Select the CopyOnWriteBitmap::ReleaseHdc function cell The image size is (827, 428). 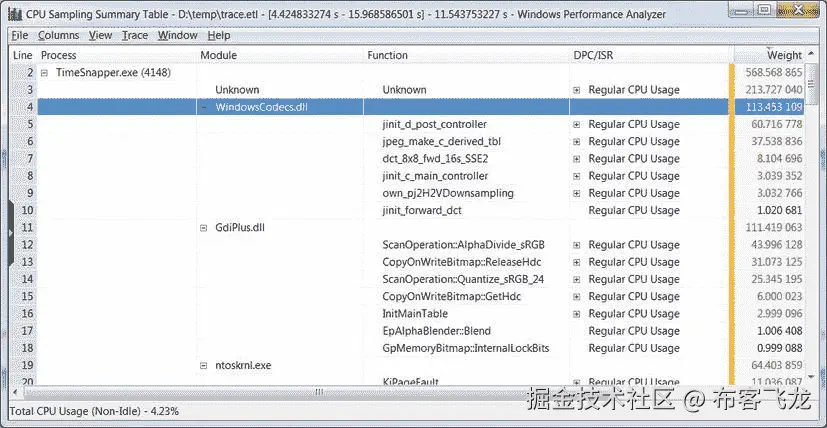461,262
